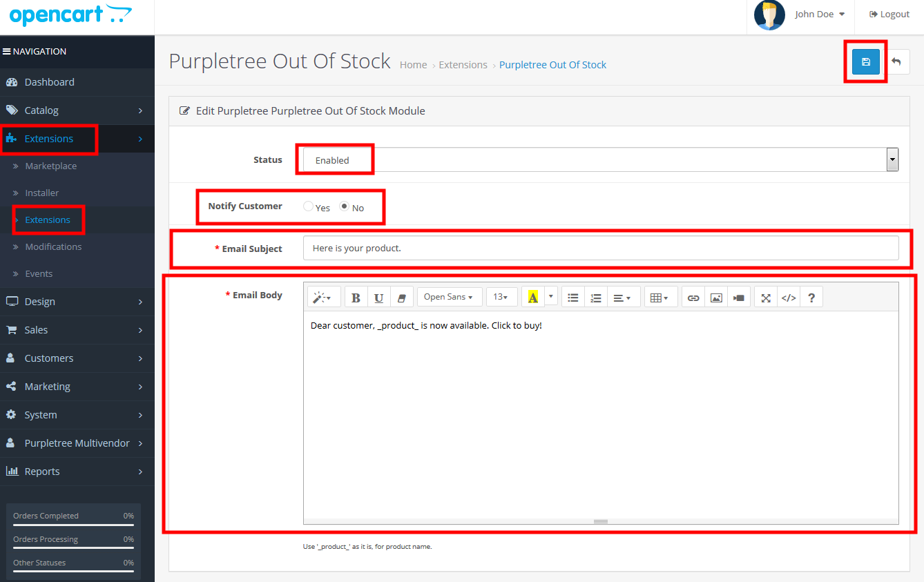Toggle full screen editor mode
924x582 pixels.
pyautogui.click(x=766, y=298)
